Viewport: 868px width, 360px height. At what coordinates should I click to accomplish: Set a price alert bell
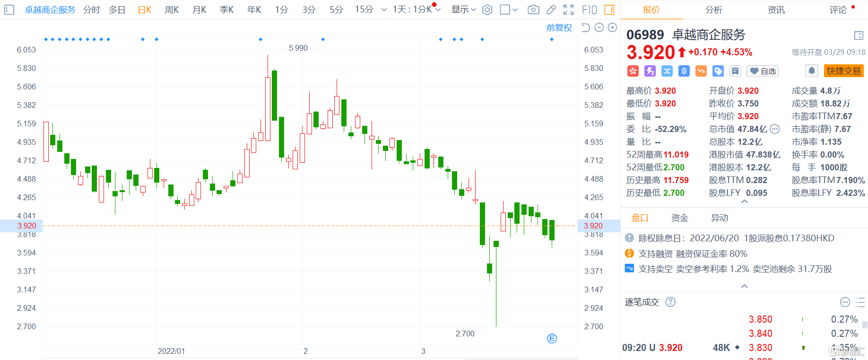click(x=812, y=71)
